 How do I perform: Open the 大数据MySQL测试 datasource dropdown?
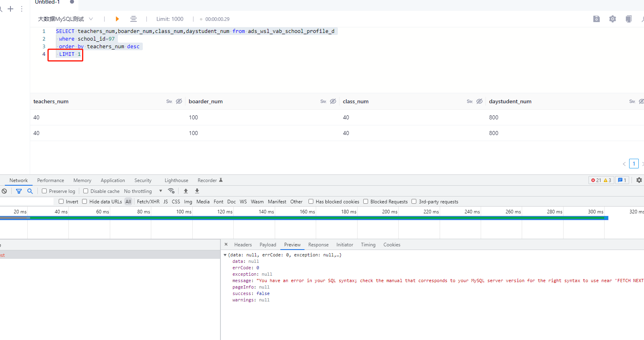coord(66,19)
